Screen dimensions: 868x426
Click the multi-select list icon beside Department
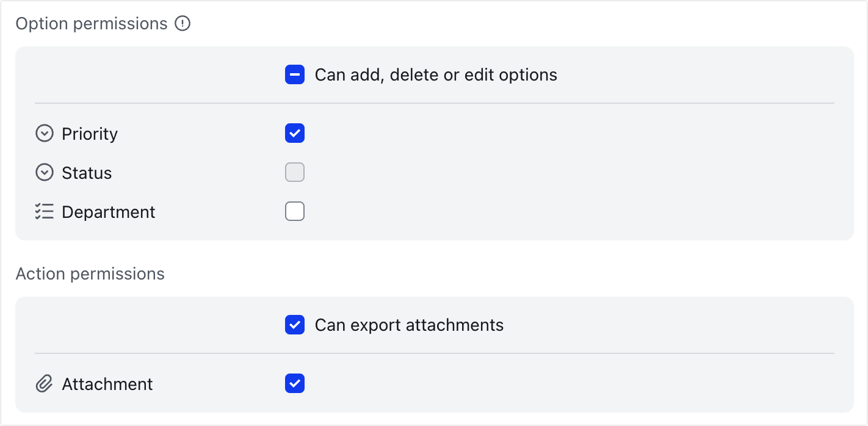click(x=45, y=211)
